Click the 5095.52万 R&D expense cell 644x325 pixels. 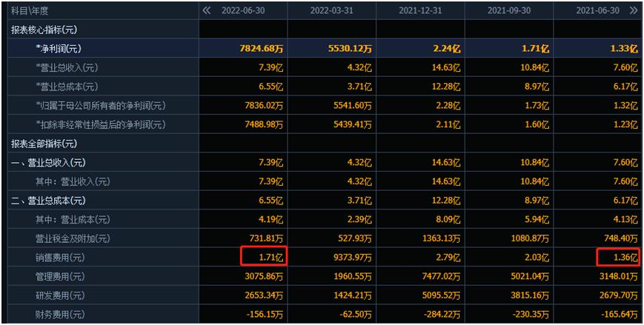tap(440, 296)
